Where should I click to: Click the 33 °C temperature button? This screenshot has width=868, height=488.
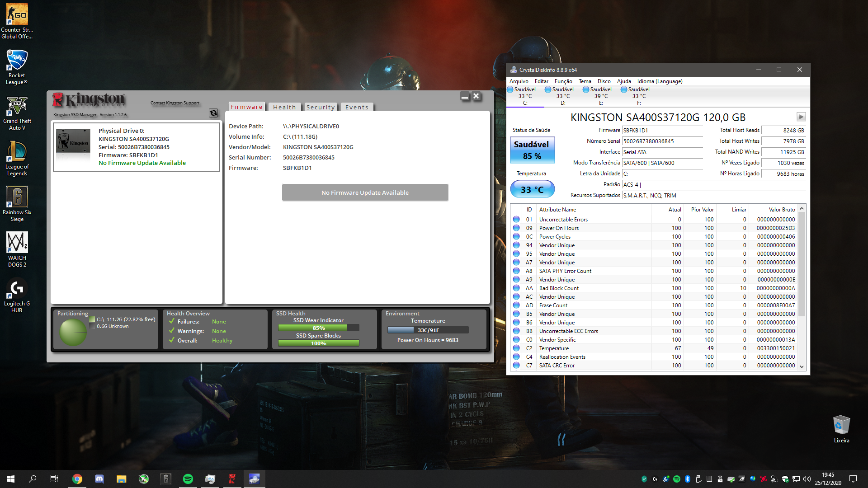click(532, 189)
